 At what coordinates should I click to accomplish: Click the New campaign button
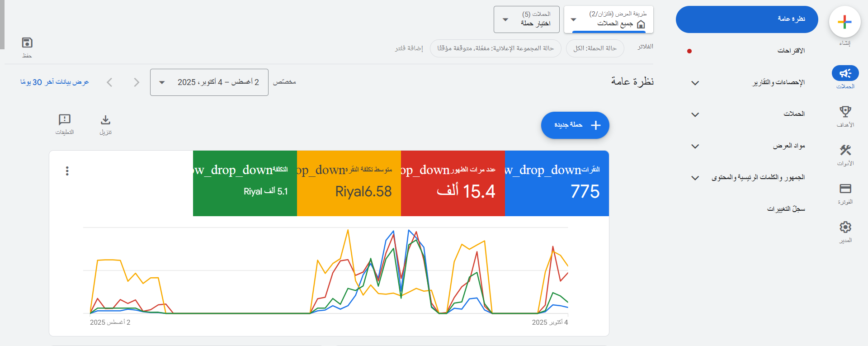(x=575, y=125)
